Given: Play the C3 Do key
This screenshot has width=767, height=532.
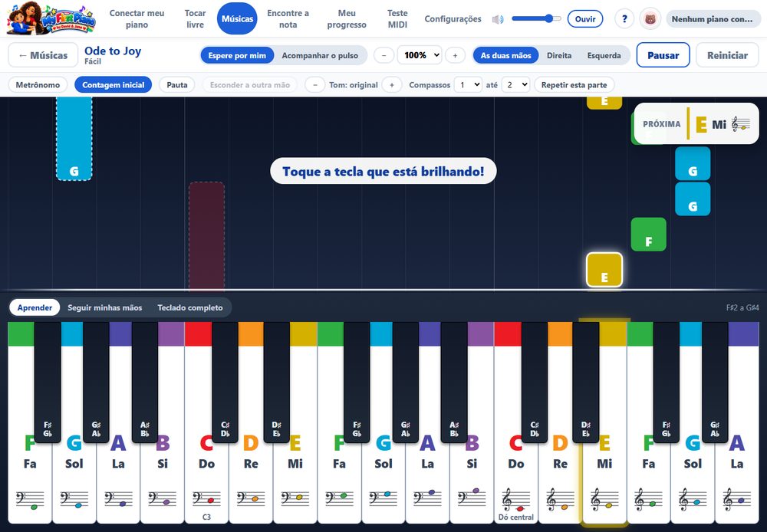Looking at the screenshot, I should click(x=206, y=479).
